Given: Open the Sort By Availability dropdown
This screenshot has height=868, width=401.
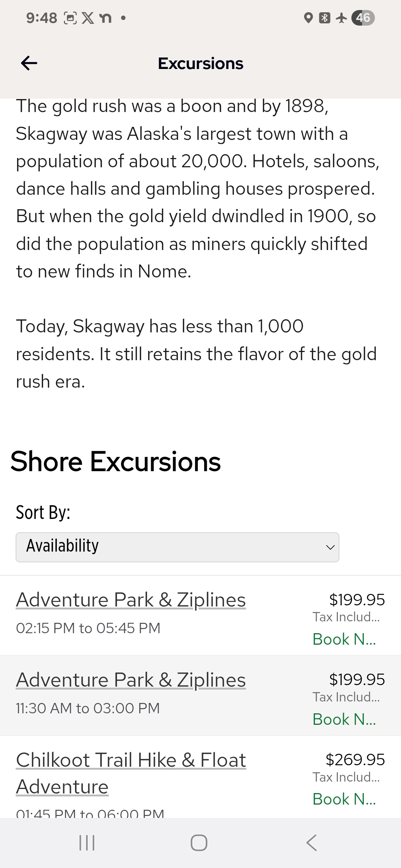Looking at the screenshot, I should [x=177, y=547].
